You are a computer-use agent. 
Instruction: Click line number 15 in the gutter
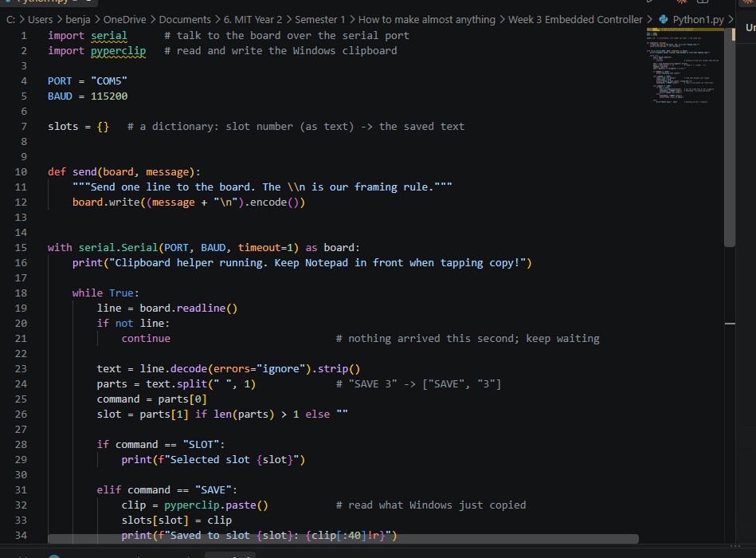21,247
